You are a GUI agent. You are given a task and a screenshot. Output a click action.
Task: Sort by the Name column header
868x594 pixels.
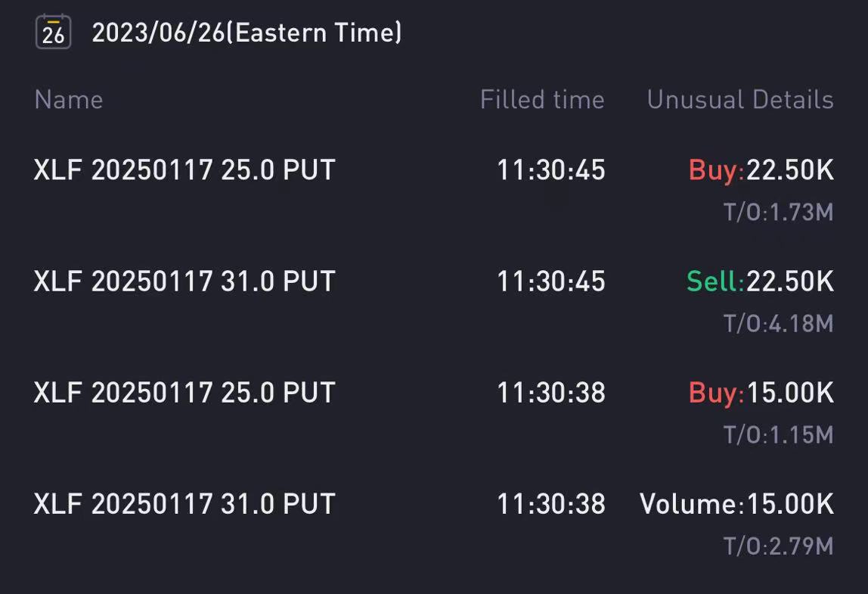[69, 100]
